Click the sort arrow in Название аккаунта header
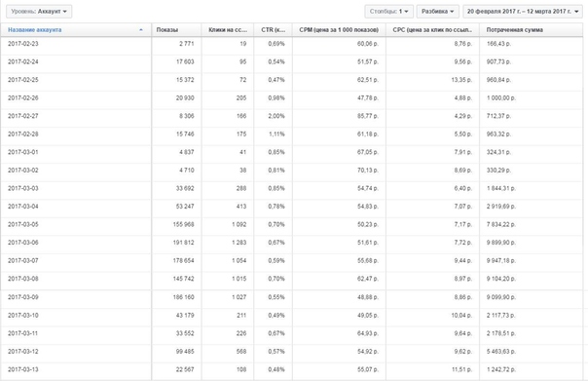588x381 pixels. pos(141,29)
